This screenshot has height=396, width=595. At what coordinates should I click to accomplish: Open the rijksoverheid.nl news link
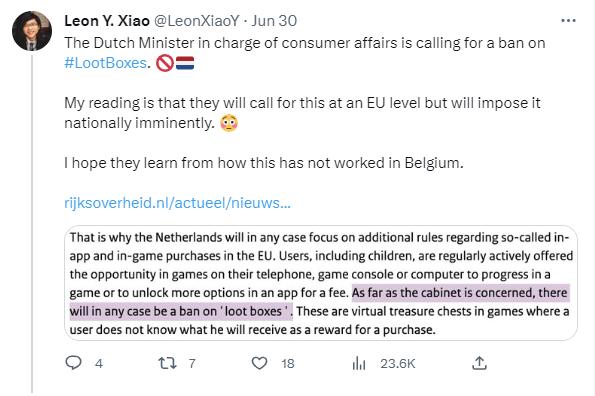[177, 203]
